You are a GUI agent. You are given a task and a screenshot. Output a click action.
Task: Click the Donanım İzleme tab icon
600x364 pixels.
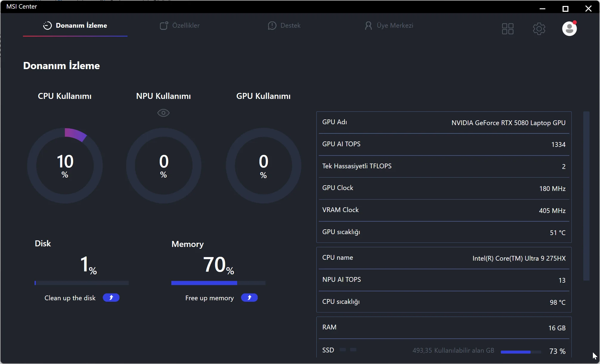tap(47, 26)
